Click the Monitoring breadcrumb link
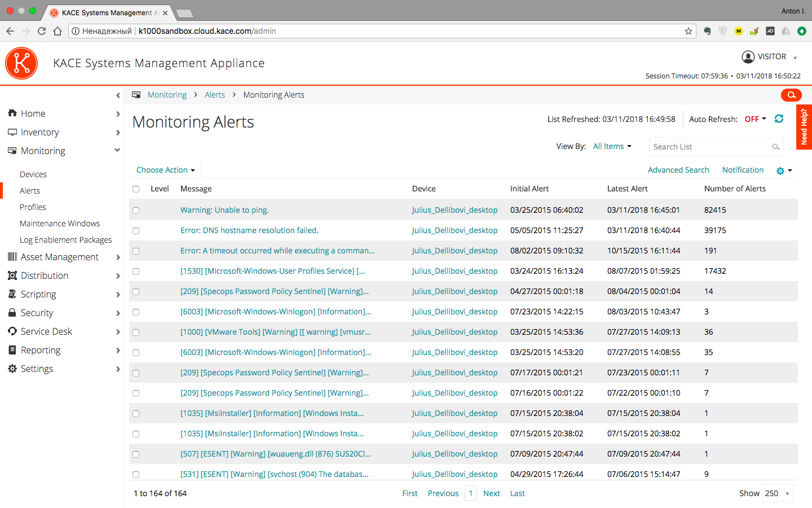This screenshot has width=812, height=508. (167, 95)
